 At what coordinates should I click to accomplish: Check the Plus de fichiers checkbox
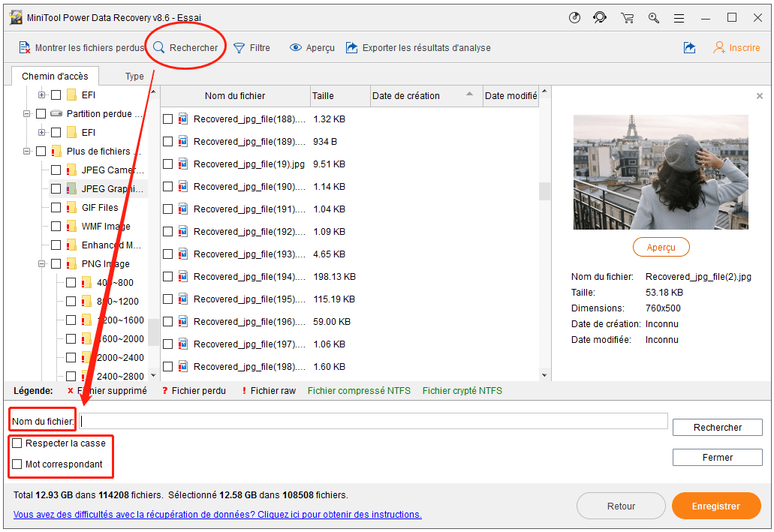(x=41, y=151)
